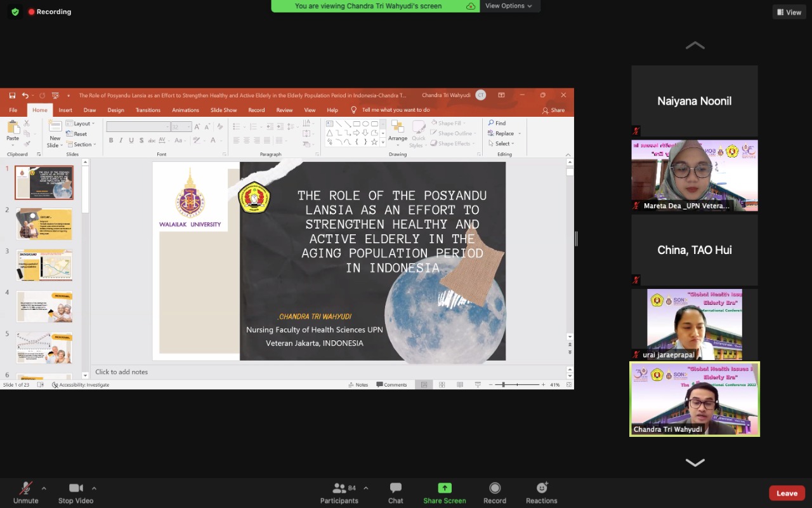Open the Participants list
Screen dimensions: 812x508
tap(339, 492)
